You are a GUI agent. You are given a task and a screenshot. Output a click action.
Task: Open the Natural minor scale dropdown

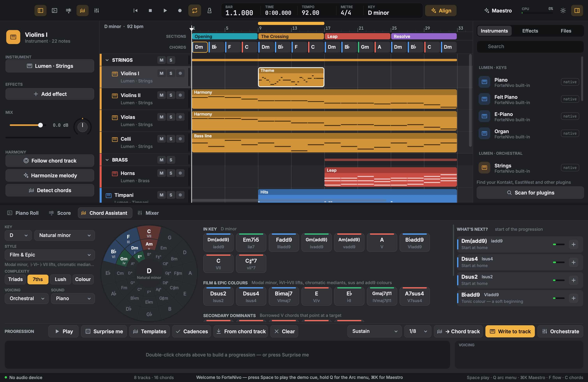64,235
